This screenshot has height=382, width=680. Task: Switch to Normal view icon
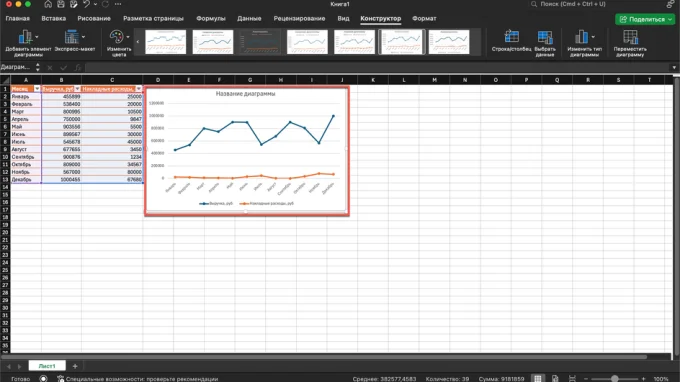tap(538, 379)
